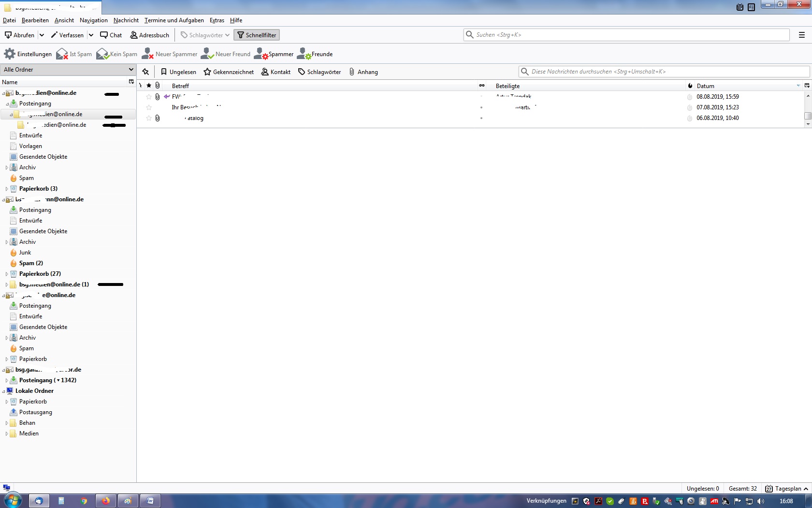Click the Windows Start button

(x=13, y=500)
